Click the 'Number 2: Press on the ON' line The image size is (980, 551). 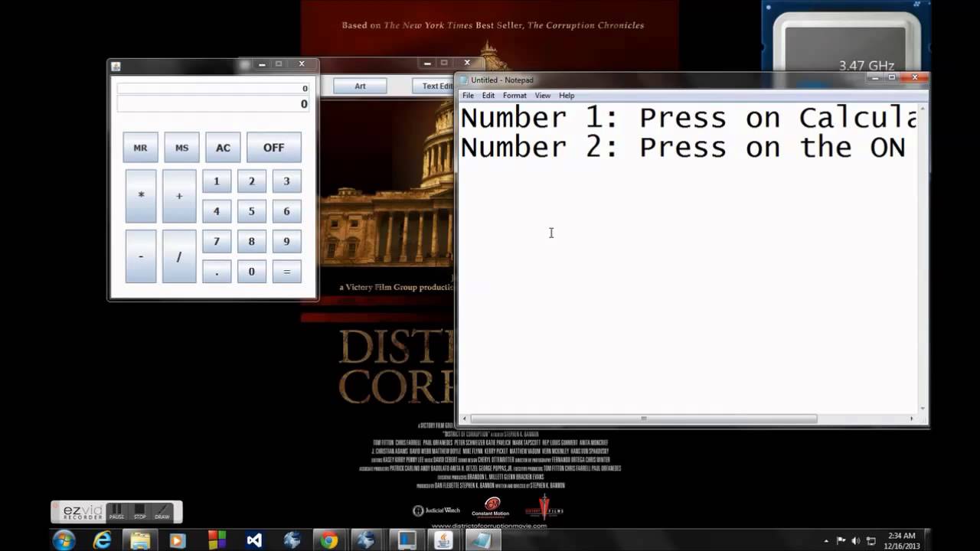[683, 147]
